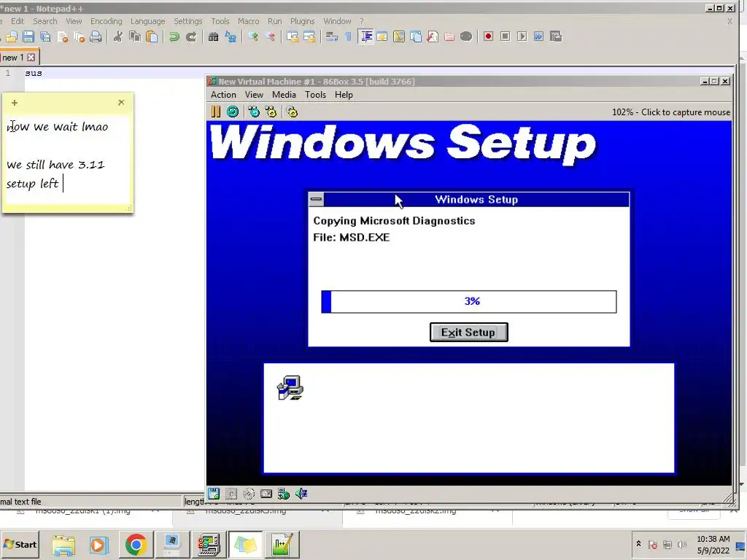
Task: Click inside the sticky note text area
Action: click(x=67, y=160)
